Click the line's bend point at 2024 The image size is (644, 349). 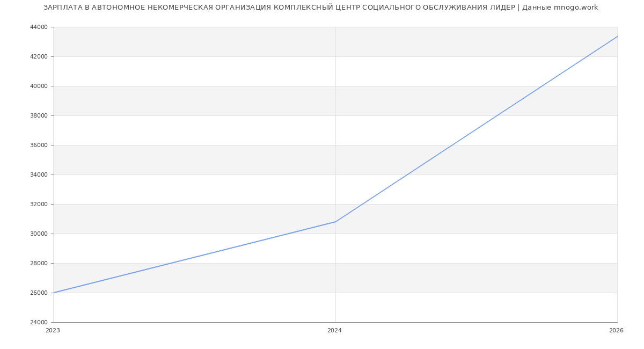pos(335,222)
